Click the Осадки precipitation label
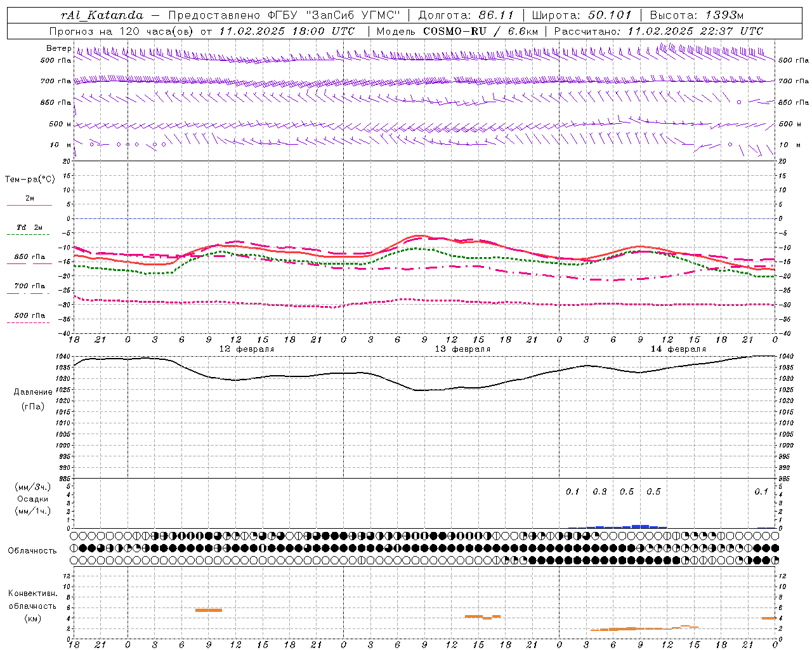The width and height of the screenshot is (812, 650). point(33,499)
